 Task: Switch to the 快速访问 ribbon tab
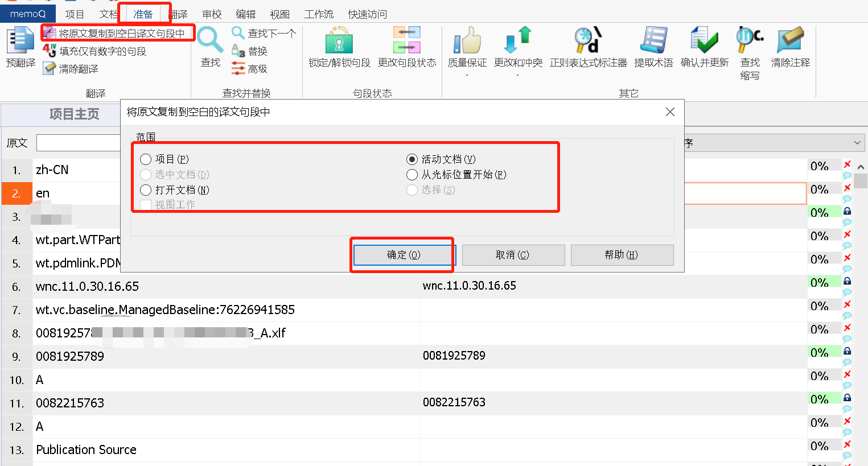click(x=367, y=14)
